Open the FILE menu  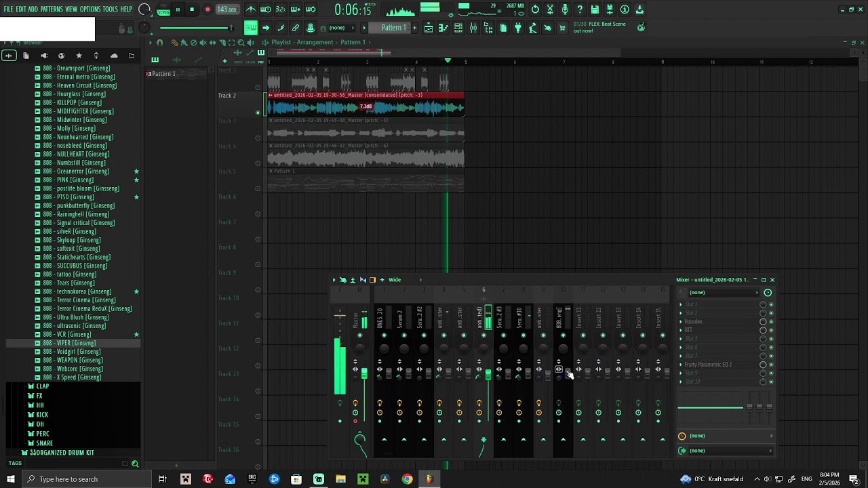8,9
